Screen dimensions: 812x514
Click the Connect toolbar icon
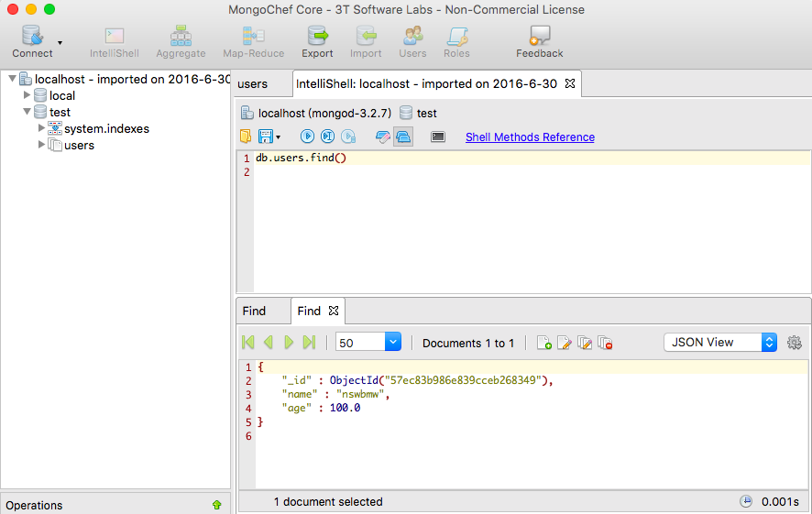coord(32,38)
